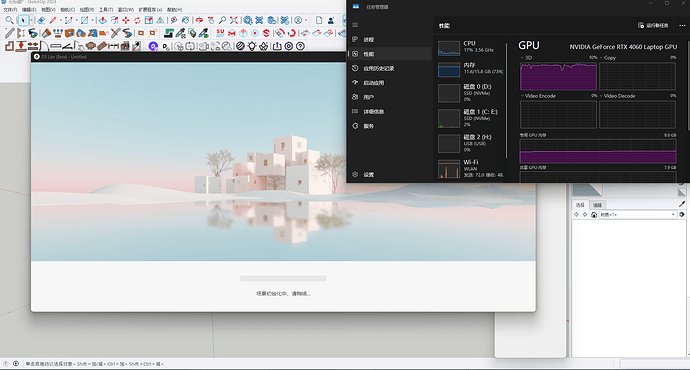Click the dedicated GPU memory graph

[598, 151]
